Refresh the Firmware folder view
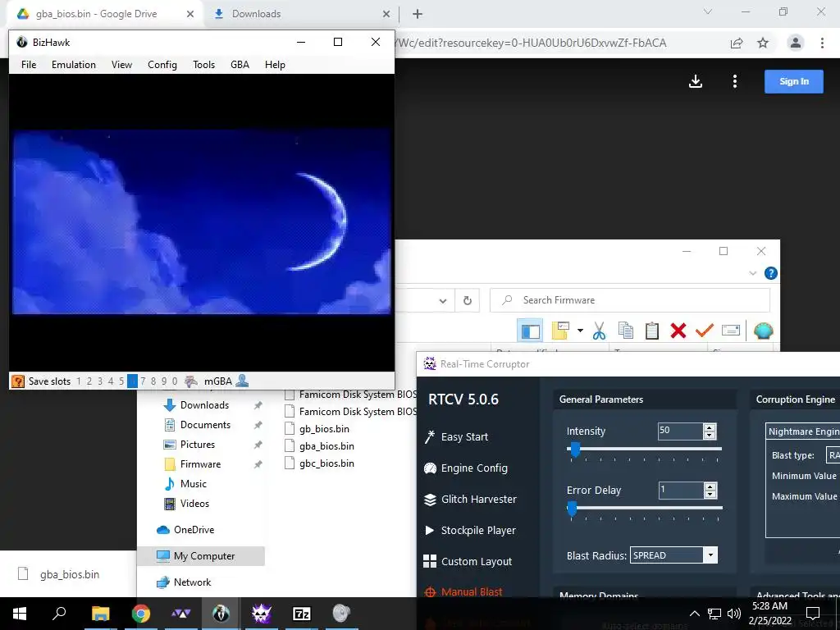Screen dimensions: 840x630 pos(467,300)
